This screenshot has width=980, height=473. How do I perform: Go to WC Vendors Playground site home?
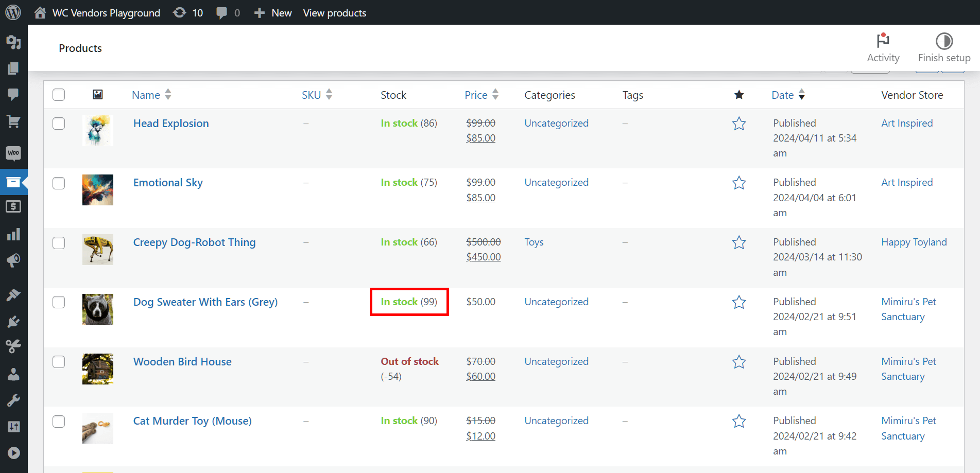(x=97, y=12)
